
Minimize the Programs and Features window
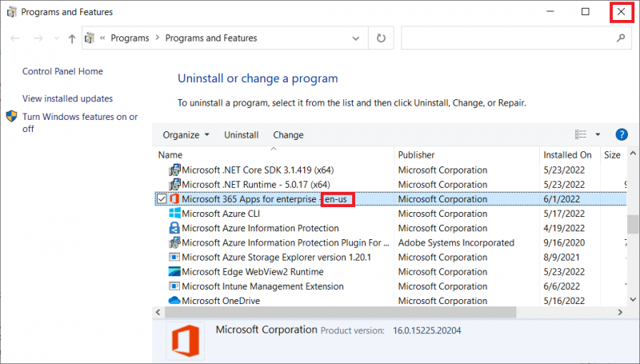[x=550, y=11]
